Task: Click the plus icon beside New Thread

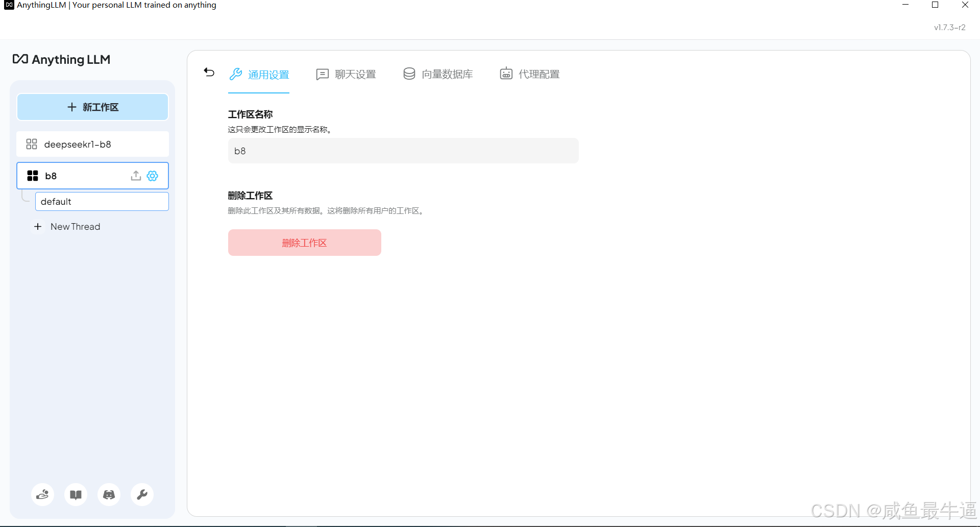Action: click(x=38, y=227)
